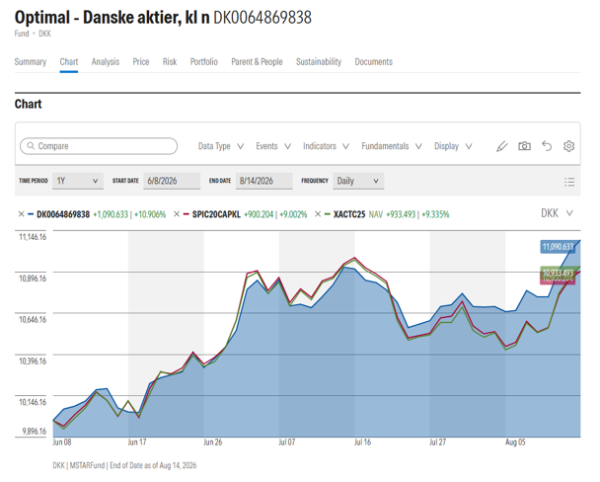This screenshot has height=482, width=600.
Task: Click the Jul 16 x-axis label
Action: point(362,443)
